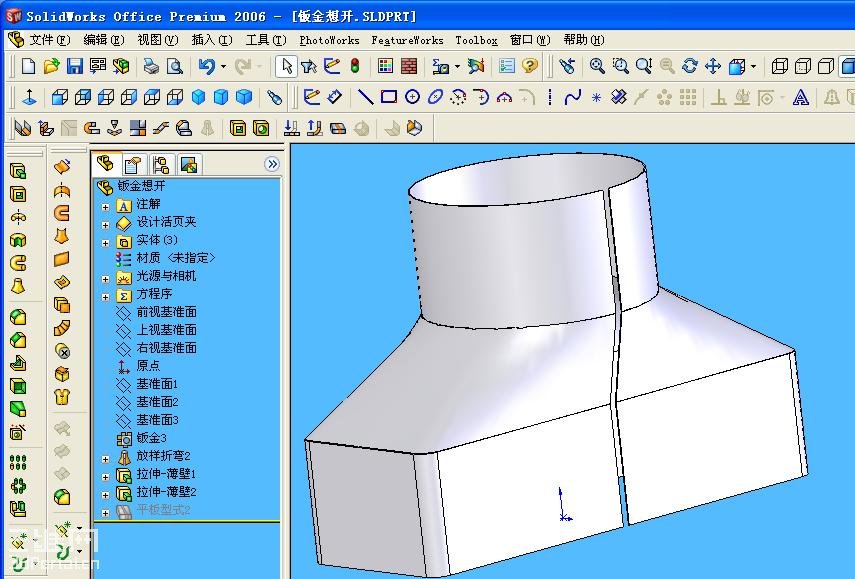Click the New document icon
This screenshot has width=855, height=579.
point(28,67)
